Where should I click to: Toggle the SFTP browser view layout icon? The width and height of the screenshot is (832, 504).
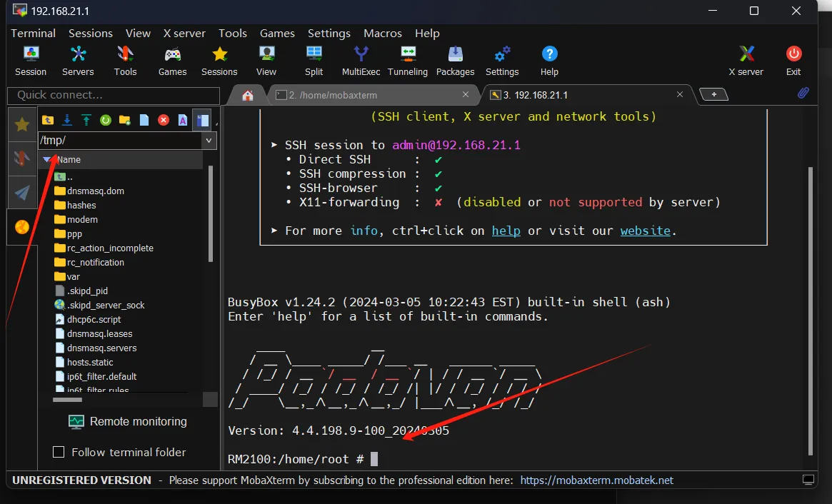pyautogui.click(x=202, y=120)
